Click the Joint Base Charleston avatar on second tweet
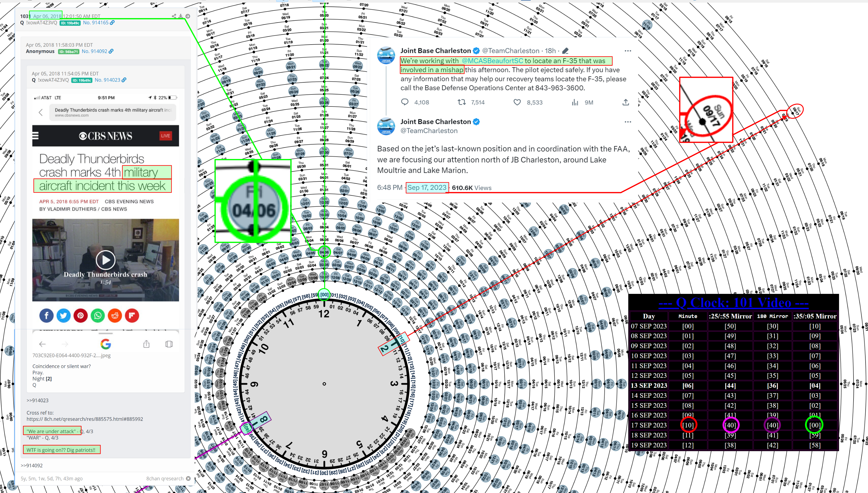 [386, 126]
